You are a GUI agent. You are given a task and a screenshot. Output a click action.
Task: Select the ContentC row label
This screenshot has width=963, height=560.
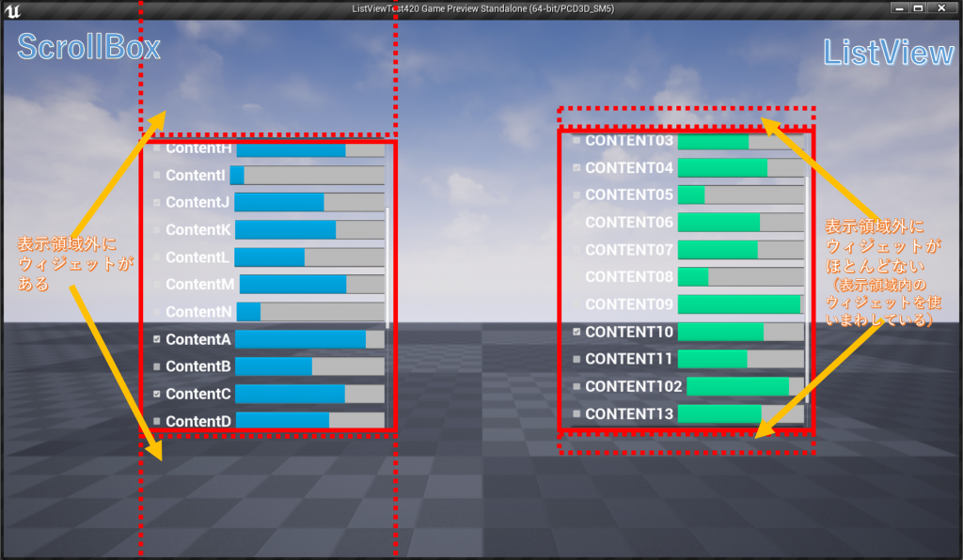tap(198, 394)
